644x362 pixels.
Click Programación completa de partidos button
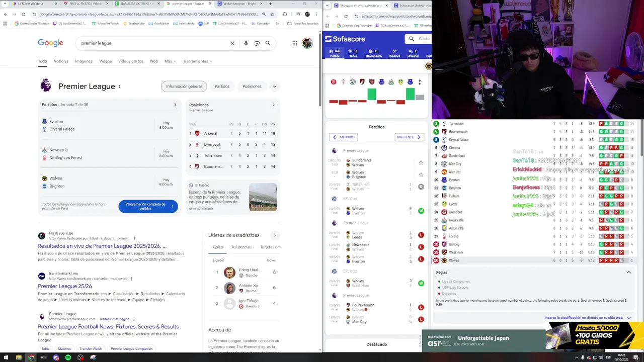(x=148, y=206)
